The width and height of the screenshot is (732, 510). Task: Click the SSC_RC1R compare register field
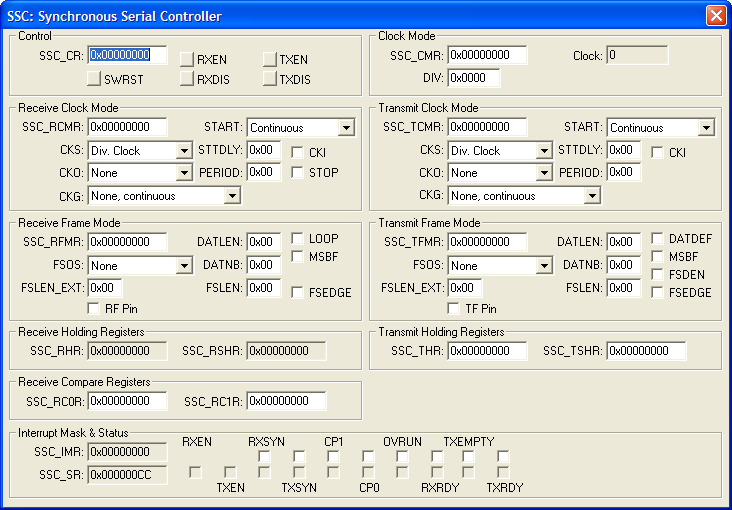[x=287, y=401]
